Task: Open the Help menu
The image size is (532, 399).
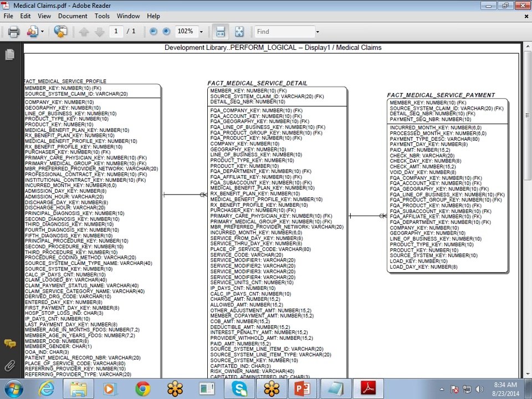Action: click(154, 16)
